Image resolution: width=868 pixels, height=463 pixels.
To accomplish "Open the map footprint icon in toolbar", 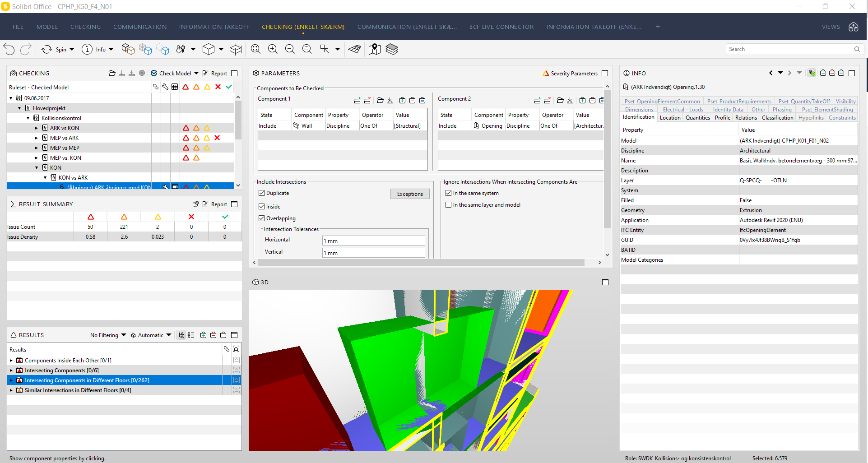I will pyautogui.click(x=375, y=49).
